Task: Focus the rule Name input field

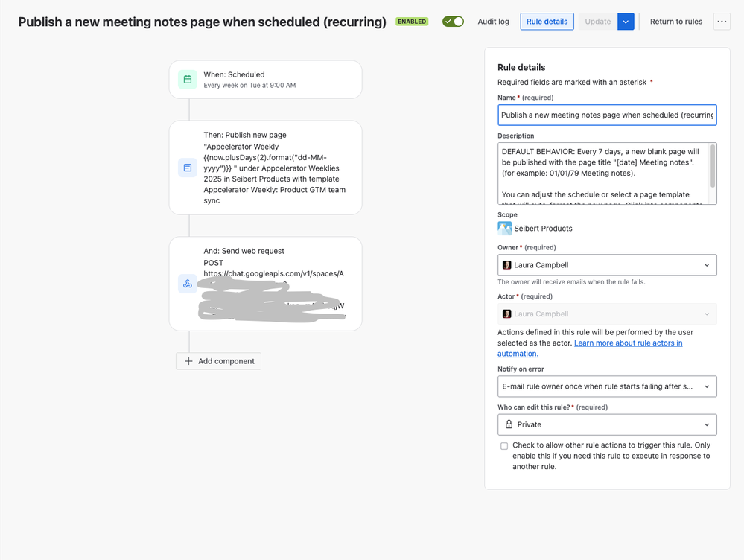Action: click(x=607, y=115)
